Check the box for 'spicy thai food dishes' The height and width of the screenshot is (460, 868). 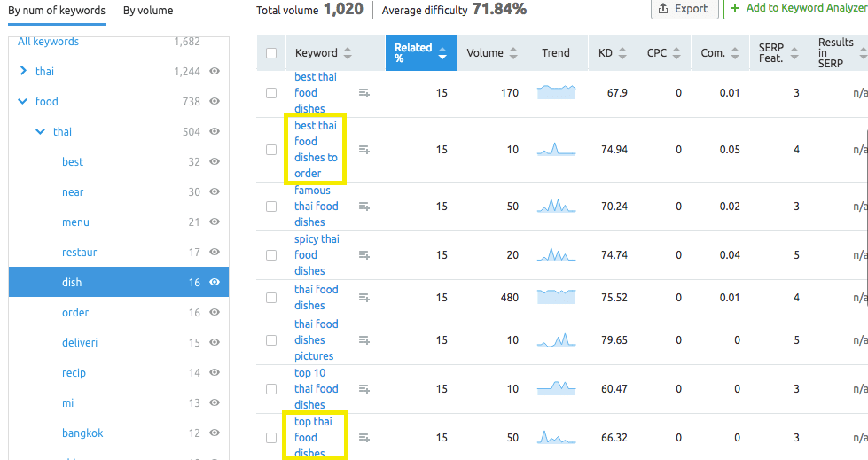point(271,255)
